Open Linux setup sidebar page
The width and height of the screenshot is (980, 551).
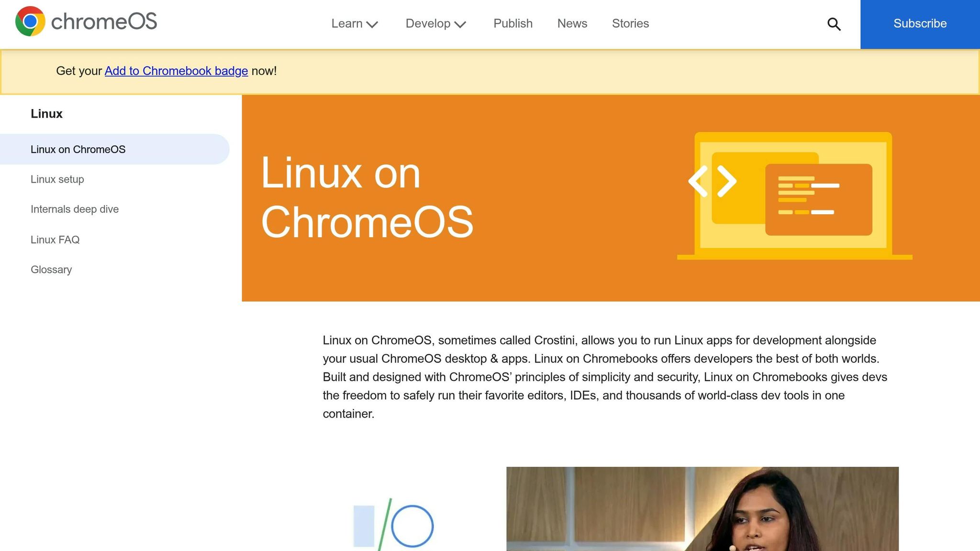(57, 179)
